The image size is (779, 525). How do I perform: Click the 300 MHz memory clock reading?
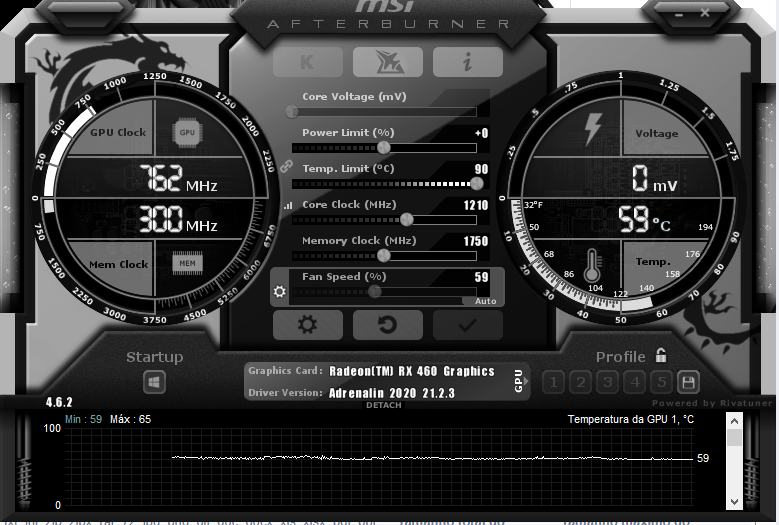pos(178,219)
